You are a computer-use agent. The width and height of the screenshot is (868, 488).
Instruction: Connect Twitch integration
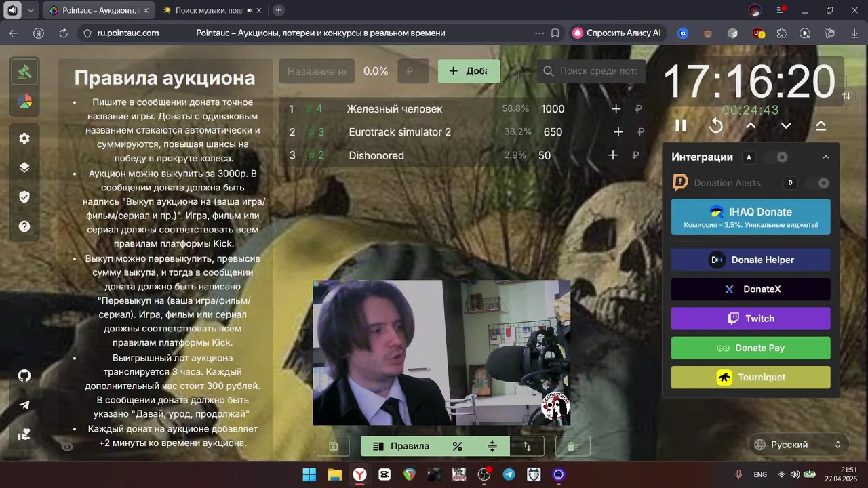[751, 319]
